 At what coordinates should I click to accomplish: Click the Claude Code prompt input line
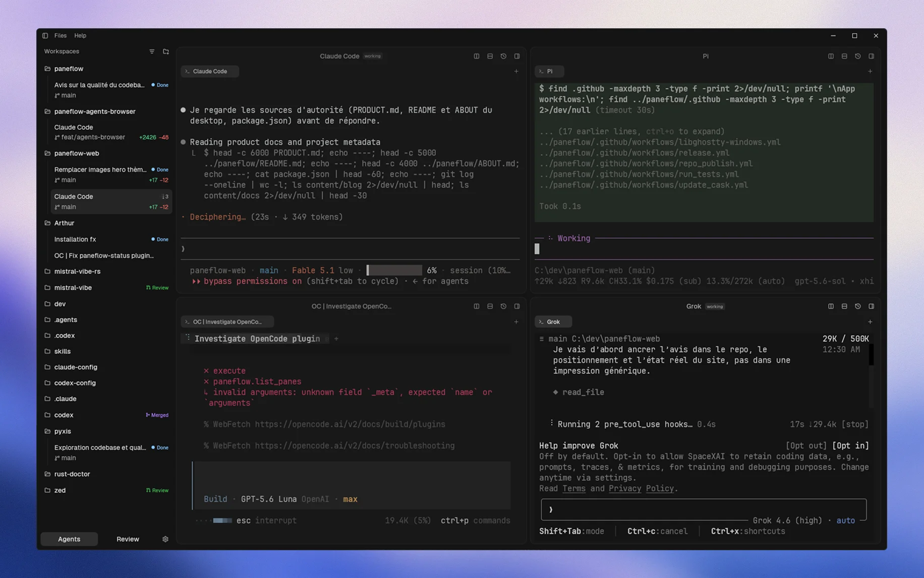pos(350,249)
